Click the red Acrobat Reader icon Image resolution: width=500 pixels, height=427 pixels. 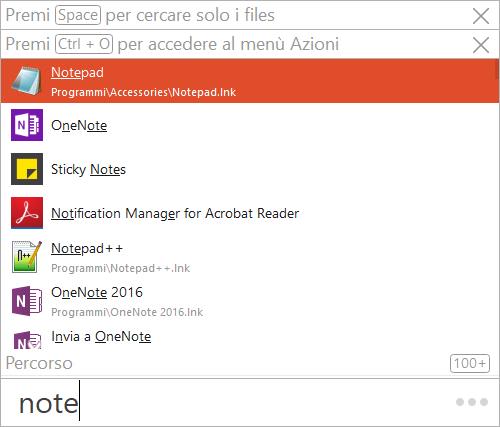(27, 213)
